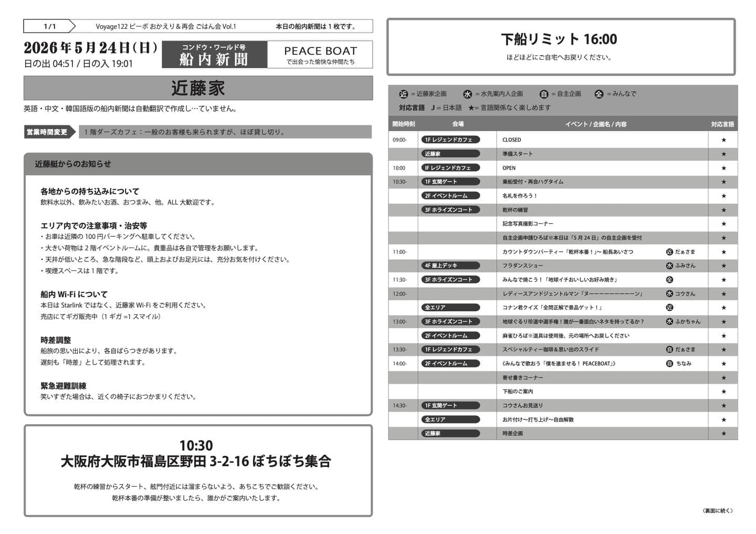Image resolution: width=756 pixels, height=534 pixels.
Task: Click the 水 icon beside ふかちゃん
Action: point(669,321)
